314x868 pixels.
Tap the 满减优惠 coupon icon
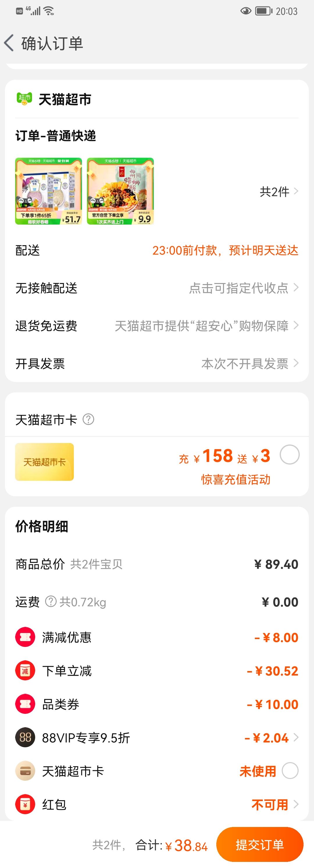(25, 637)
